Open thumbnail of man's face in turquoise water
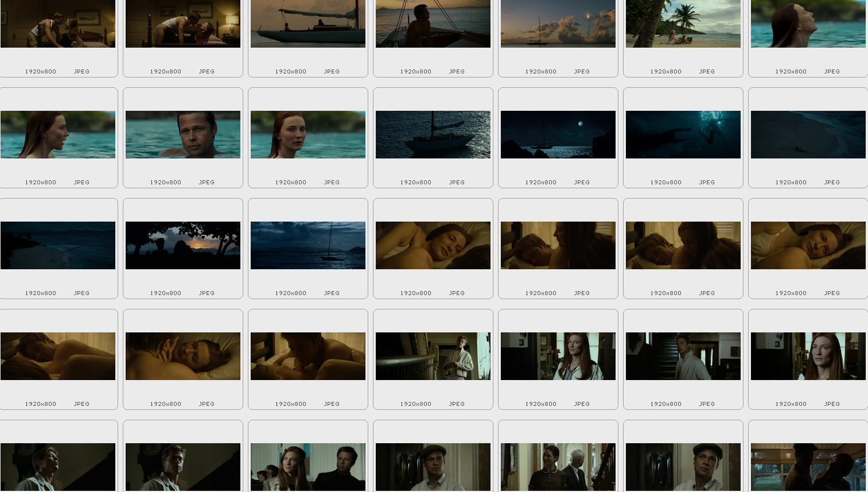This screenshot has width=868, height=492. click(x=182, y=134)
